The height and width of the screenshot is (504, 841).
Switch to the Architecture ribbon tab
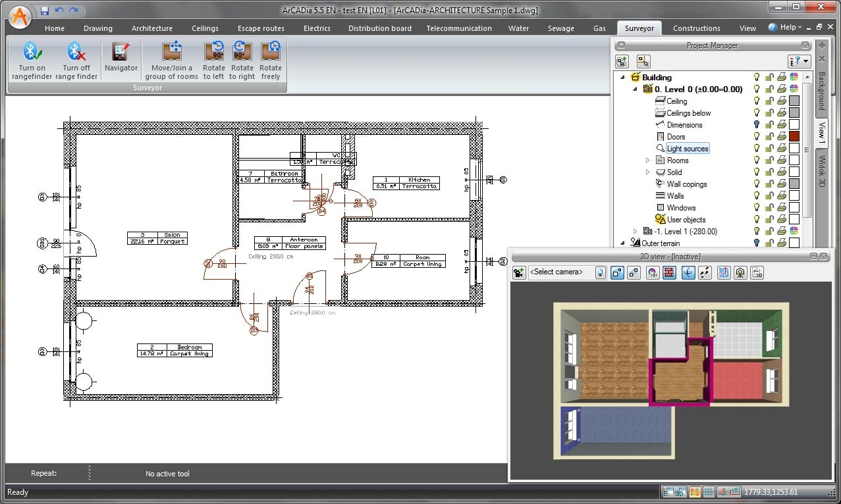pos(151,28)
